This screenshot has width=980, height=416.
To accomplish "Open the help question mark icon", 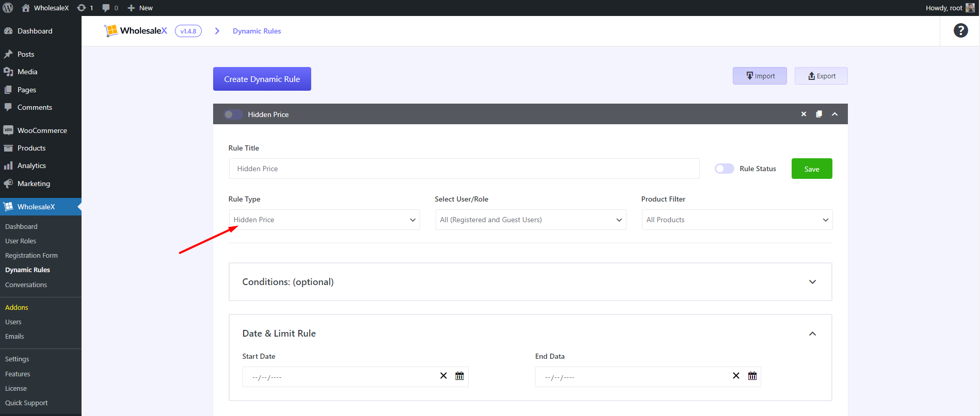I will (x=960, y=30).
